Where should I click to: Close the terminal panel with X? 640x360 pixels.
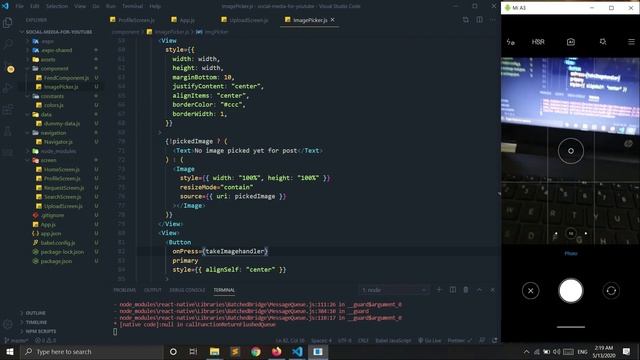493,290
